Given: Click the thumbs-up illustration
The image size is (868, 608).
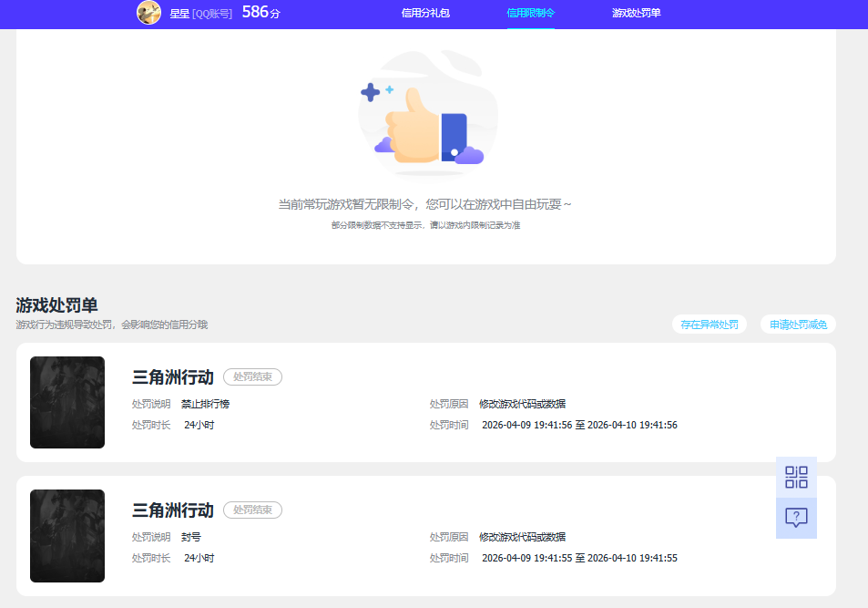Looking at the screenshot, I should point(428,114).
